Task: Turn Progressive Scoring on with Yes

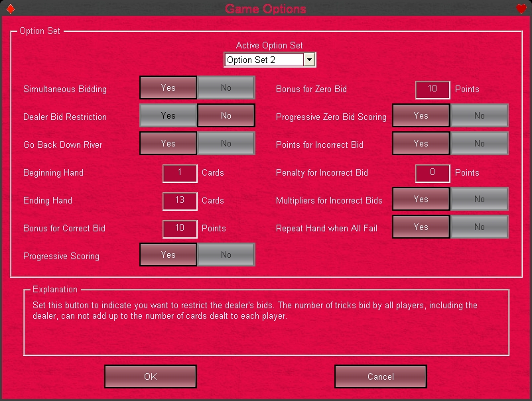Action: 168,255
